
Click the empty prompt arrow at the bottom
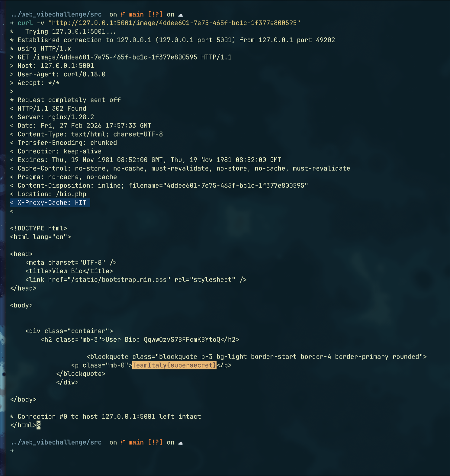coord(12,451)
